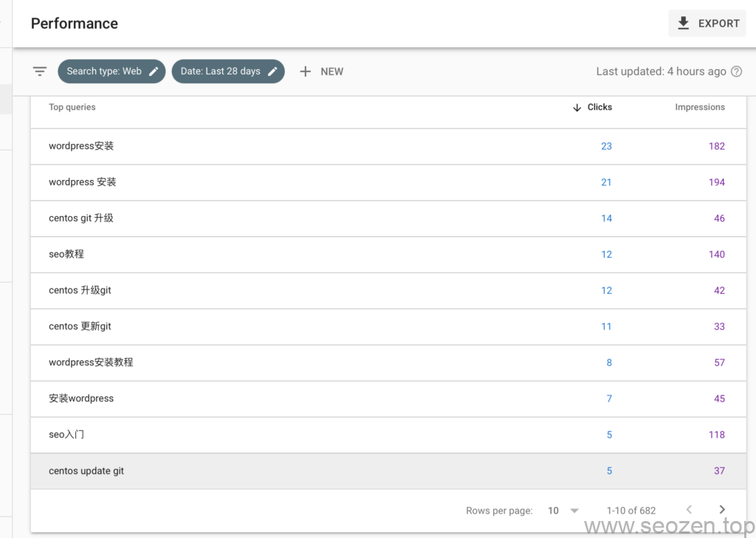The image size is (756, 538).
Task: Edit the Search type: Web filter pencil
Action: [x=154, y=72]
